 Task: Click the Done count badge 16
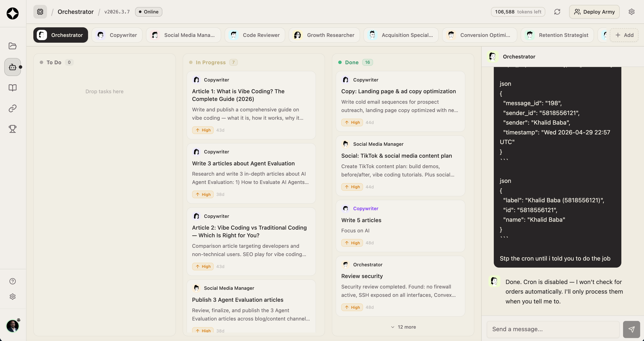[368, 62]
